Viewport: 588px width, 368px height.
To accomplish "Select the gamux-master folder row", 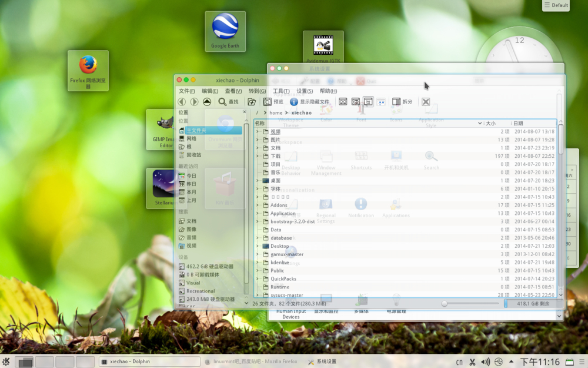I will (405, 254).
